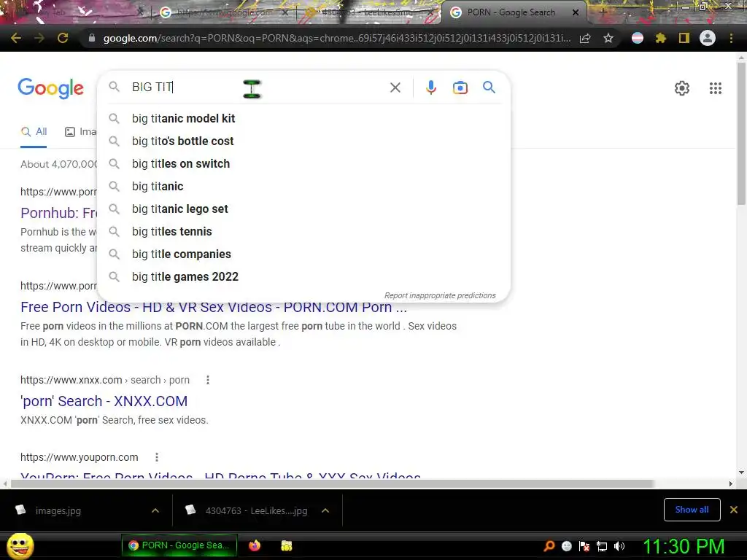Click the orange search icon in system tray
Image resolution: width=747 pixels, height=560 pixels.
pos(549,546)
